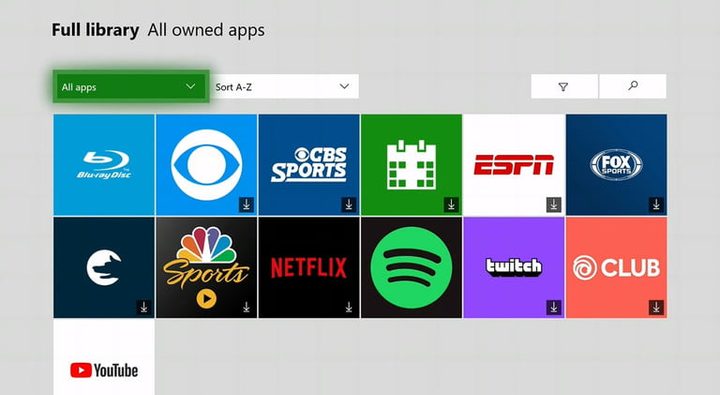Open the NBC Sports app tile
The image size is (720, 395).
pos(206,267)
